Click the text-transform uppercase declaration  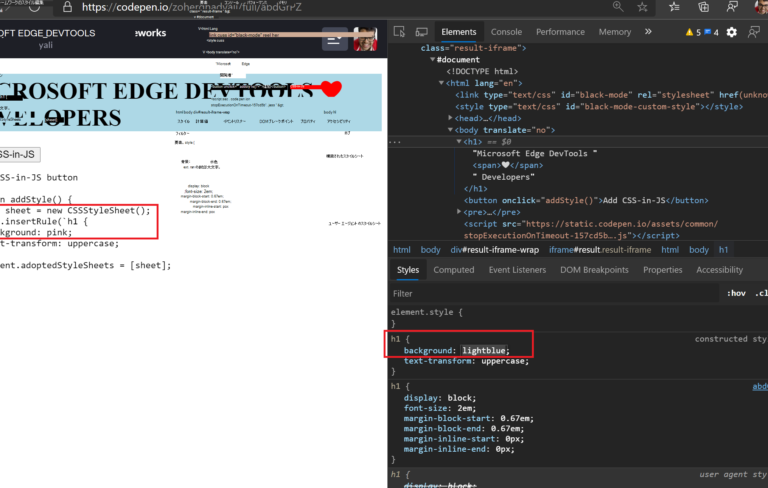466,361
